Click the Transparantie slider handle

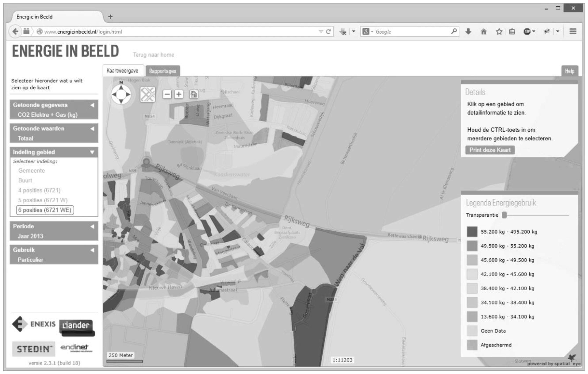click(504, 215)
